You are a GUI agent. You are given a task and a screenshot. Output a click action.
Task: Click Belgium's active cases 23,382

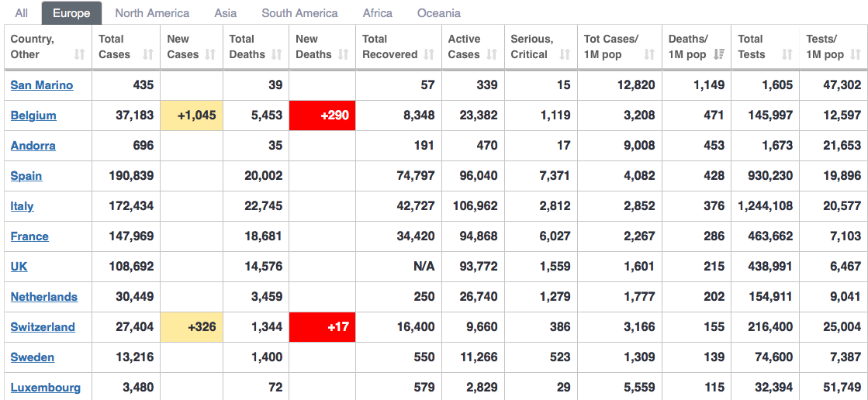pyautogui.click(x=479, y=116)
